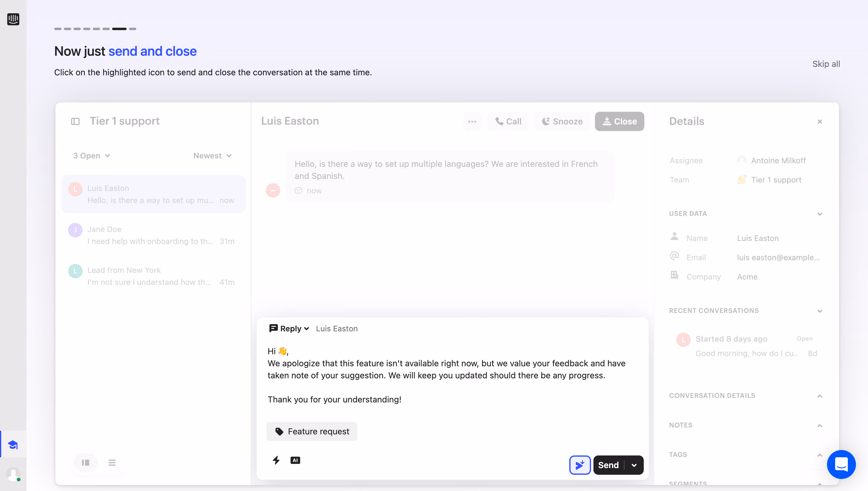Click the Send button

click(x=609, y=465)
